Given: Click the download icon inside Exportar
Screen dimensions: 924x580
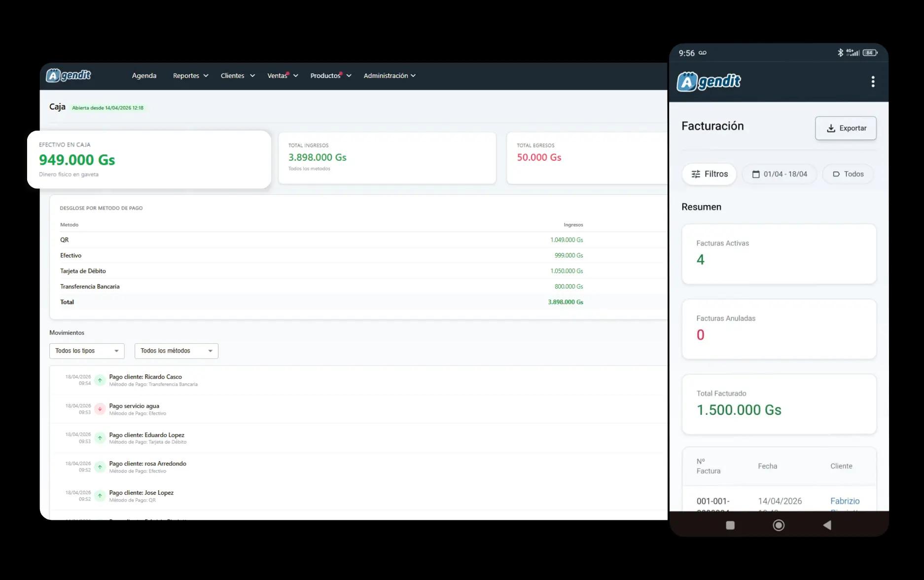Looking at the screenshot, I should pyautogui.click(x=830, y=128).
